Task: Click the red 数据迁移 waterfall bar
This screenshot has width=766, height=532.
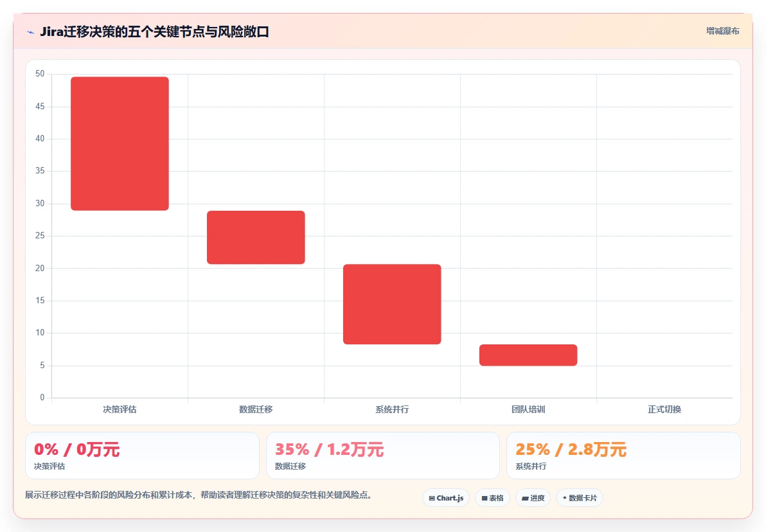Action: coord(256,238)
